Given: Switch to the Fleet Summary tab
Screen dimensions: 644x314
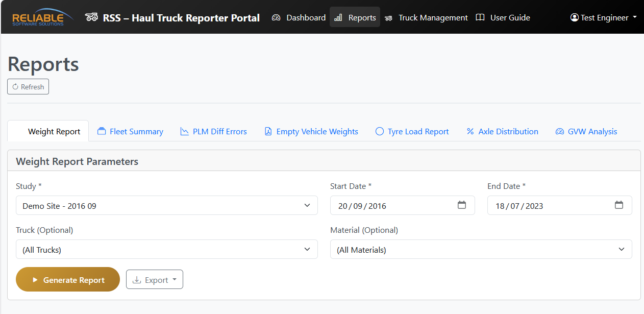Looking at the screenshot, I should point(130,131).
